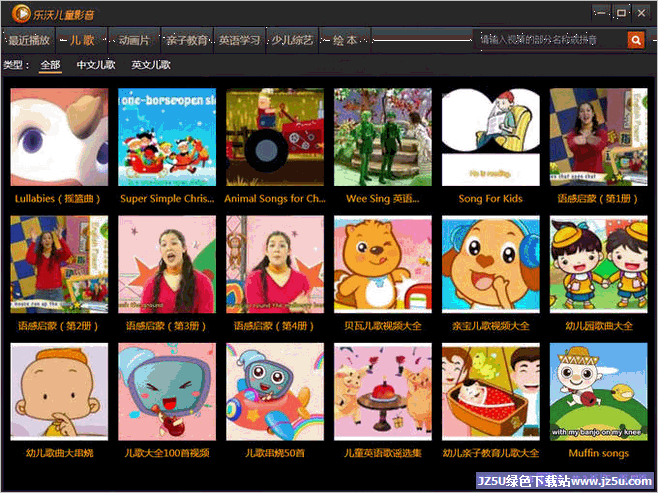Select the 全部 type filter

pos(50,65)
